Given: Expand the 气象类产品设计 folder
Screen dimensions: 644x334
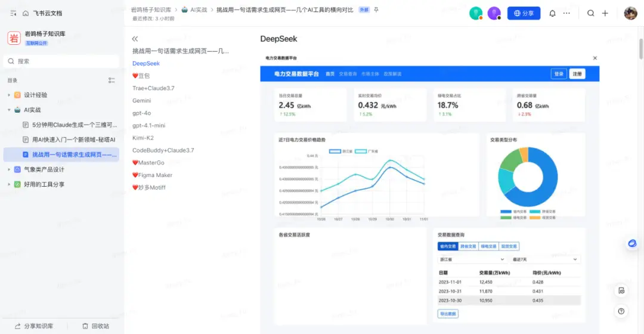Looking at the screenshot, I should [x=9, y=169].
